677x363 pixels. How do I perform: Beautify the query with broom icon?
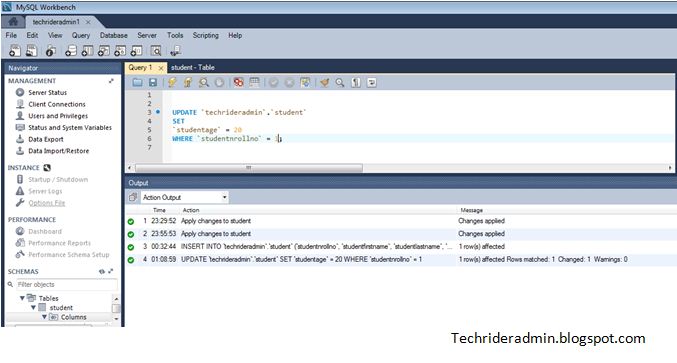pyautogui.click(x=325, y=82)
